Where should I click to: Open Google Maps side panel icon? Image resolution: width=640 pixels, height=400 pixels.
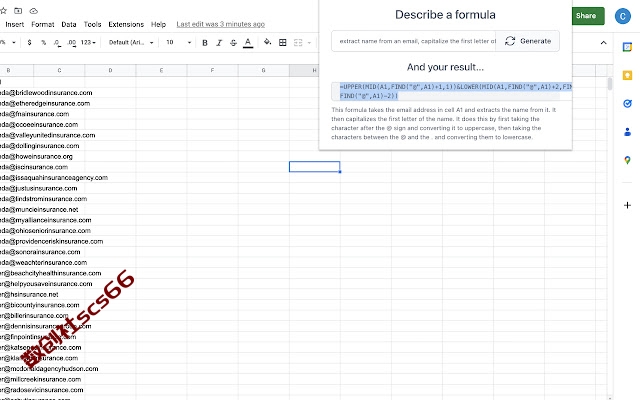click(x=627, y=160)
